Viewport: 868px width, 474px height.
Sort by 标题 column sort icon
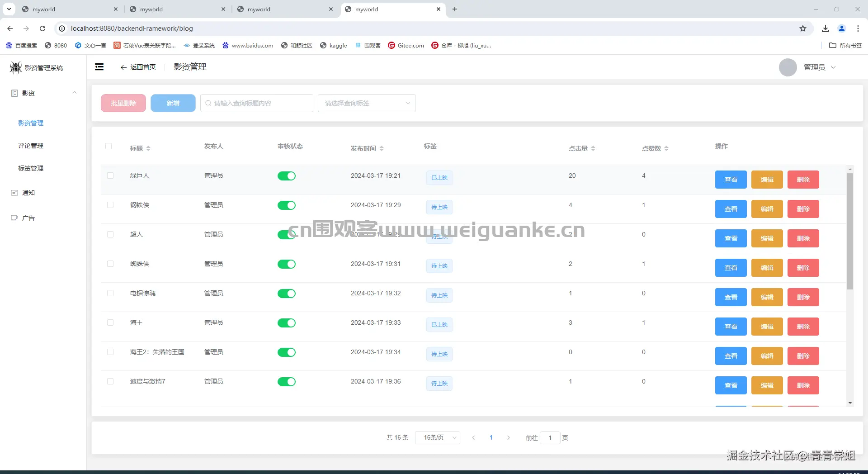148,148
